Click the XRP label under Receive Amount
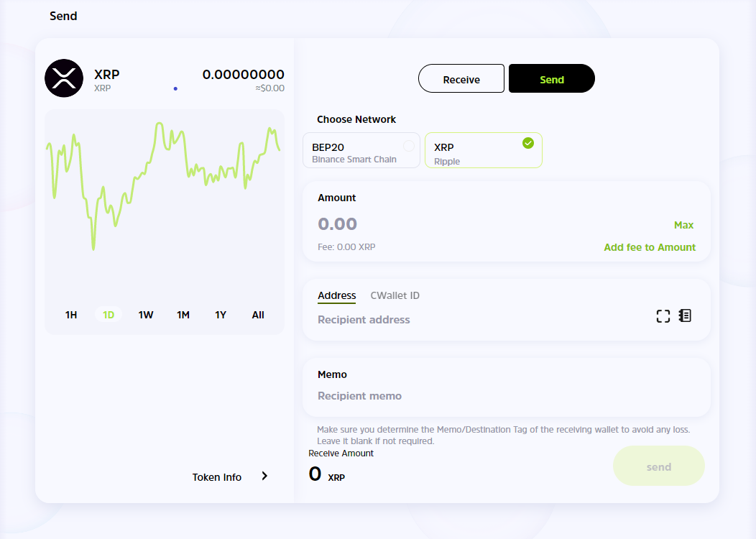This screenshot has width=756, height=539. pyautogui.click(x=336, y=478)
